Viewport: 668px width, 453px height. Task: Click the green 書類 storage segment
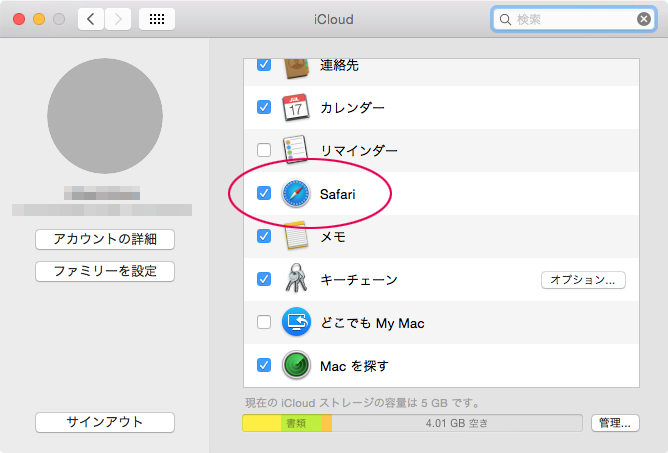[301, 423]
